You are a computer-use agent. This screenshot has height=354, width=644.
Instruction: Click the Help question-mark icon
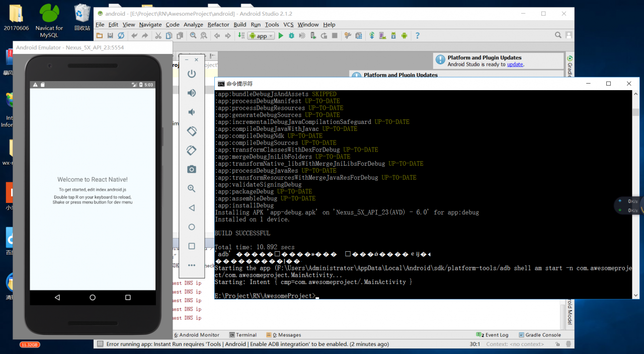[417, 36]
